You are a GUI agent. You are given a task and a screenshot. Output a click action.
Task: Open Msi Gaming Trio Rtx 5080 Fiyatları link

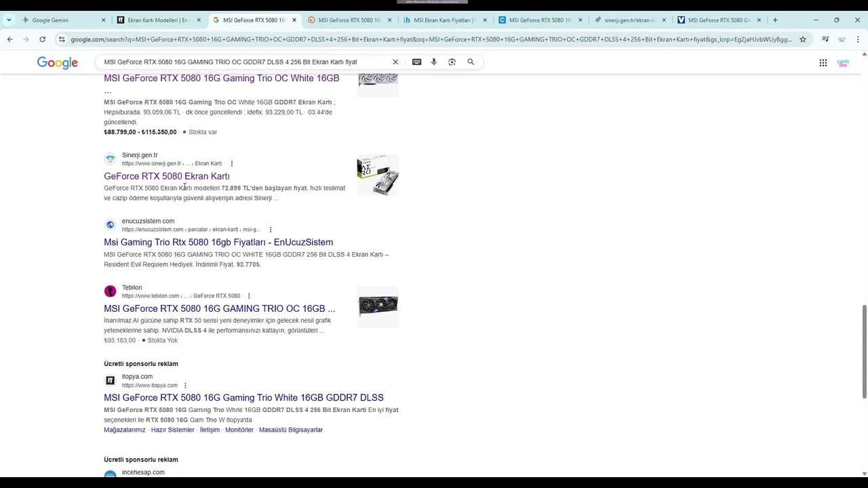[x=218, y=242]
